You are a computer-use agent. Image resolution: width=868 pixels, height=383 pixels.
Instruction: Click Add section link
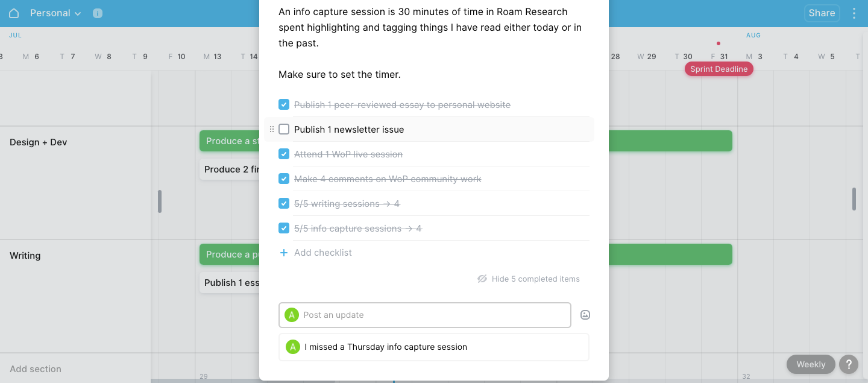pos(36,369)
